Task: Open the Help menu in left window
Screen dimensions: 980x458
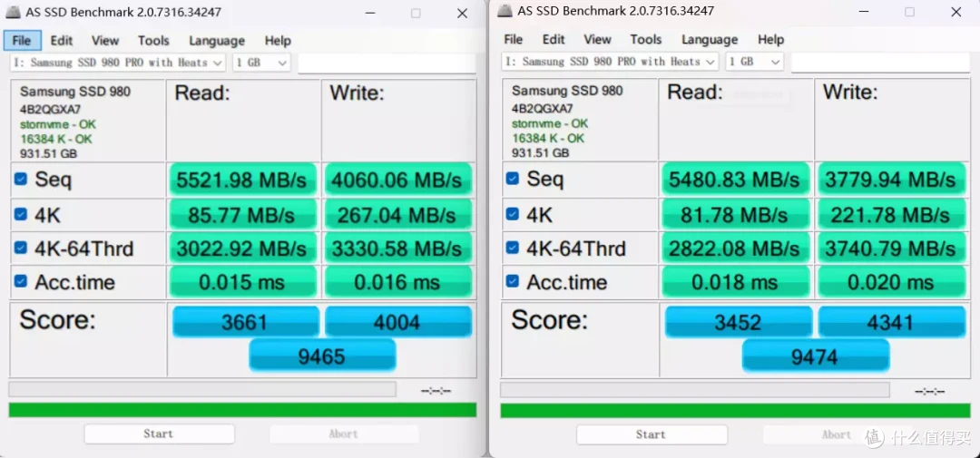Action: coord(278,41)
